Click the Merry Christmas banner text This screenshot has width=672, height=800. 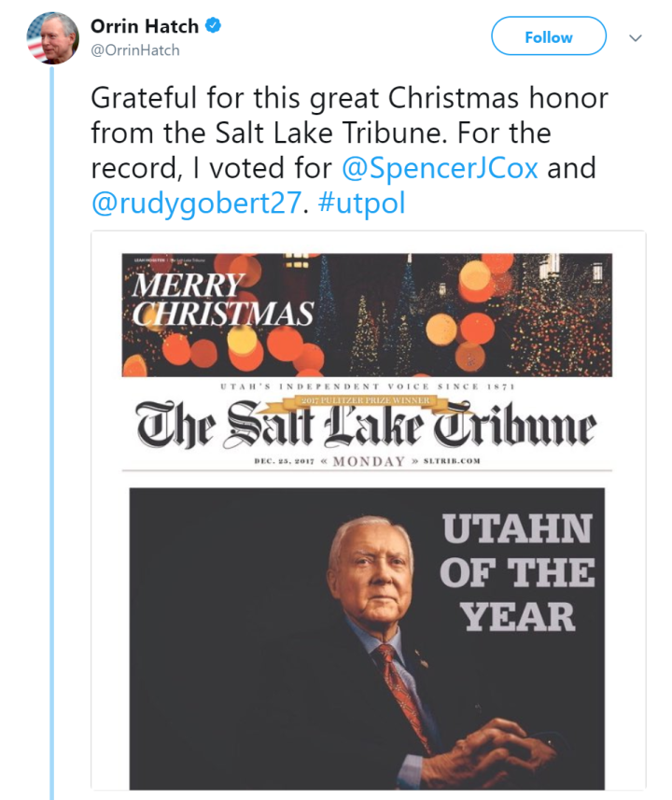coord(221,301)
